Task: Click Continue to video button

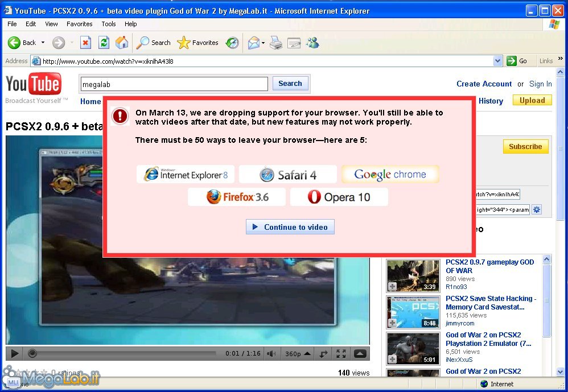Action: [x=290, y=227]
